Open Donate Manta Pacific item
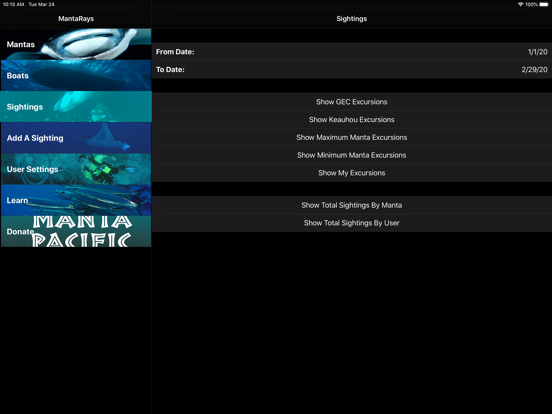Viewport: 552px width, 414px height. pos(76,231)
